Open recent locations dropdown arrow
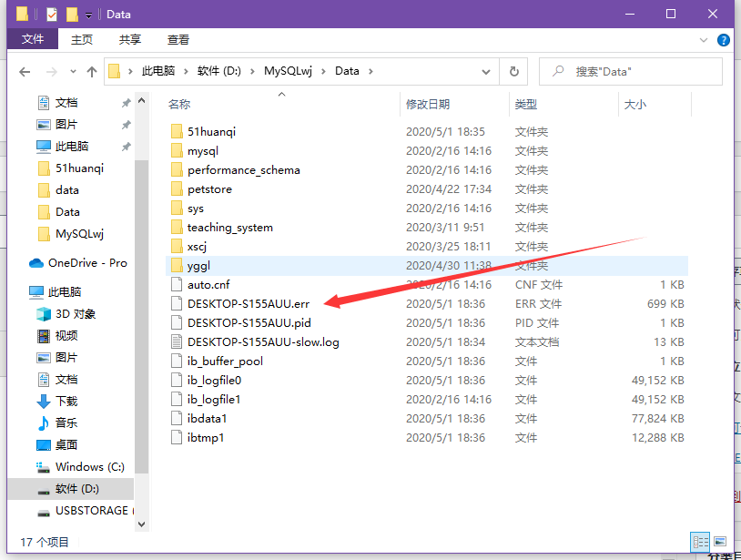Screen dimensions: 741x560 click(x=70, y=71)
